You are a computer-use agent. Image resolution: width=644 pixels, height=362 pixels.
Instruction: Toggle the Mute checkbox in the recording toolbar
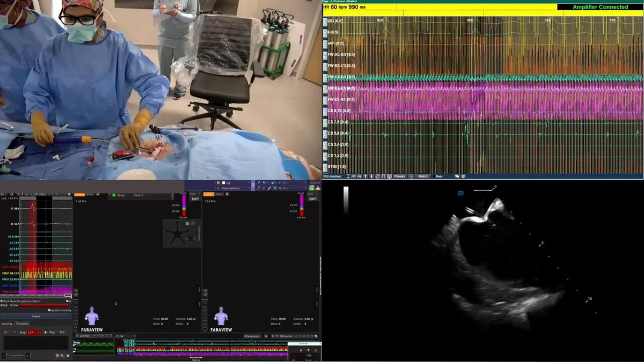tap(433, 176)
